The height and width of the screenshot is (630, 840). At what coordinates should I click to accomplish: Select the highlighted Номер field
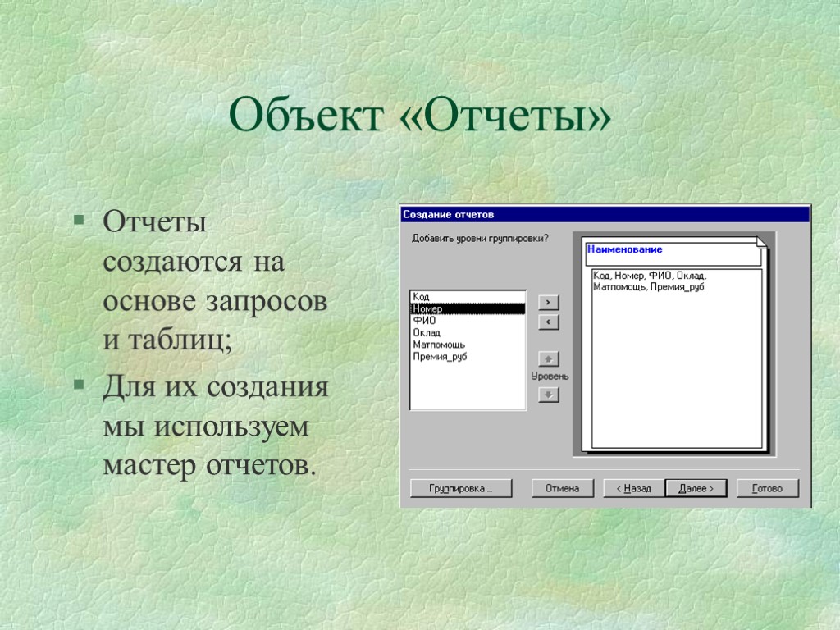coord(467,308)
